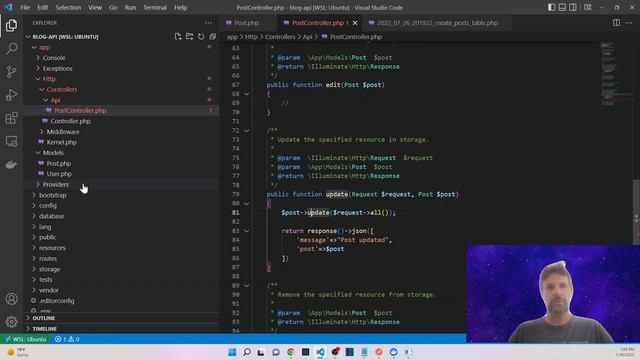Screen dimensions: 640x360
Task: Refresh the Explorer file tree
Action: pos(201,37)
